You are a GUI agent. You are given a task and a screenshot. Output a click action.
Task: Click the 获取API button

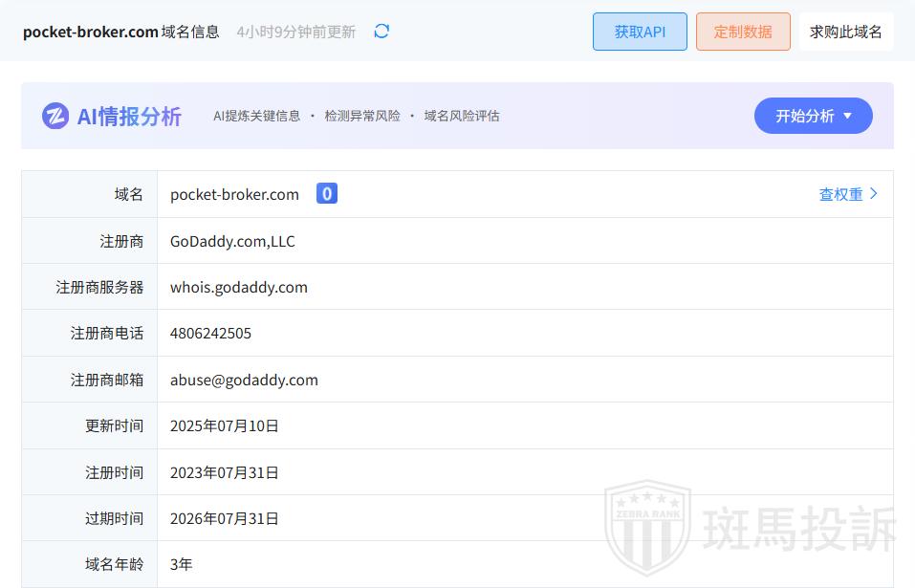pyautogui.click(x=640, y=32)
